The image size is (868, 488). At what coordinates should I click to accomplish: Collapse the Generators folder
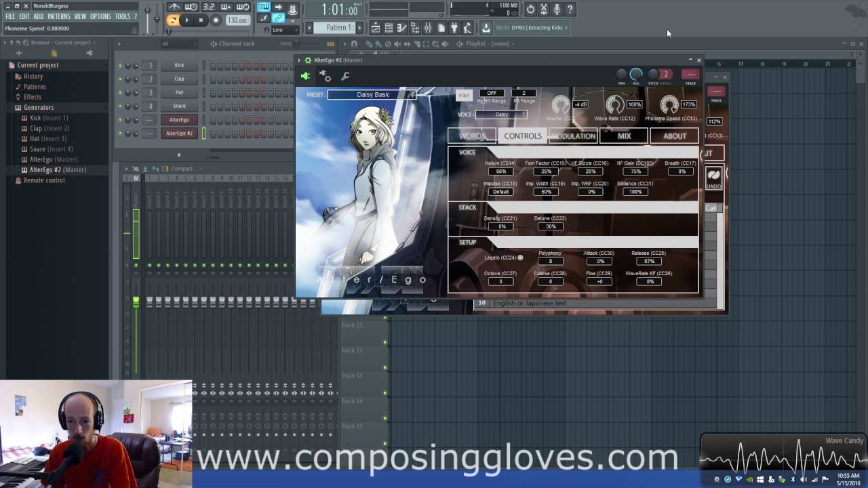pos(39,107)
